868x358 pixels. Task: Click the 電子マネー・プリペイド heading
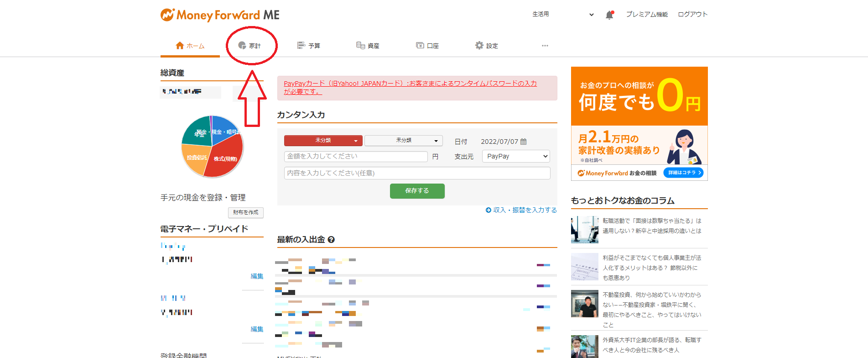click(204, 229)
